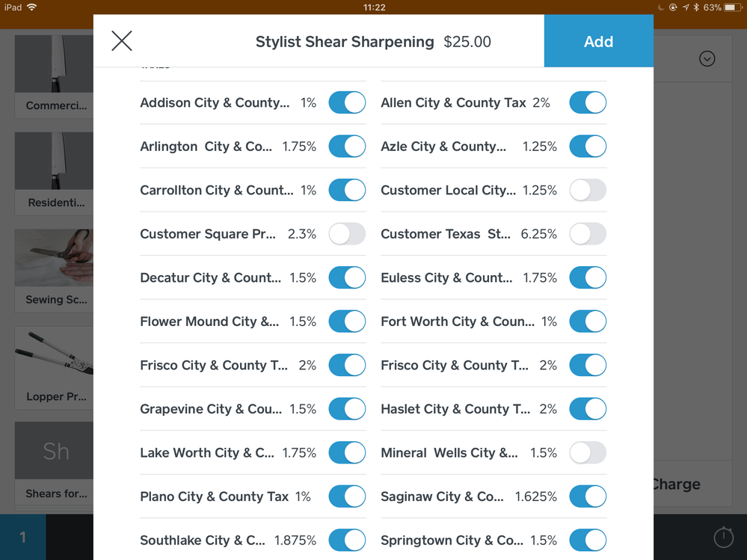
Task: Select the Sewing Scissors item thumbnail
Action: tap(54, 259)
